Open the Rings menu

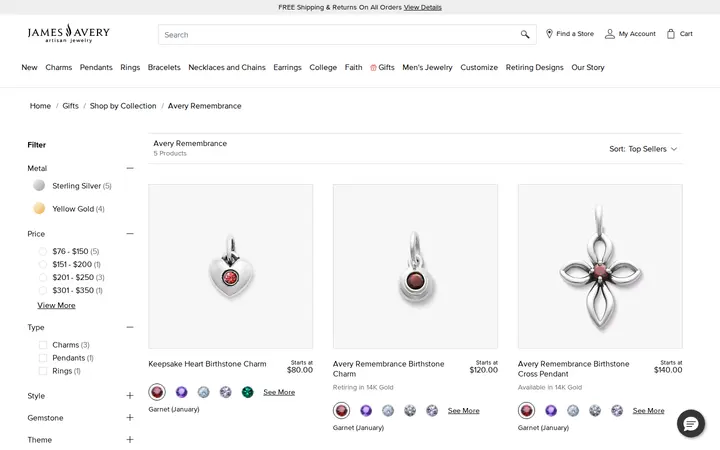click(130, 68)
